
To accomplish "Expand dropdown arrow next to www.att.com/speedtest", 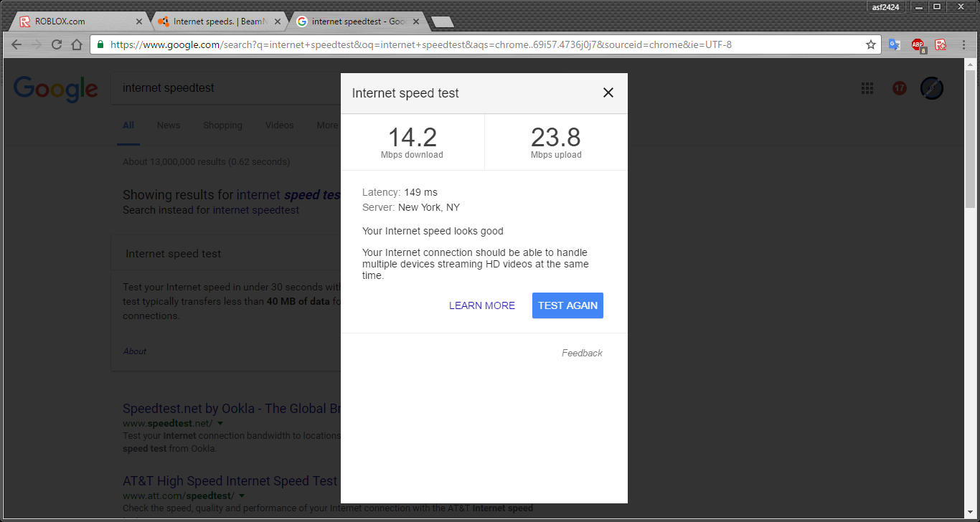I will coord(242,496).
